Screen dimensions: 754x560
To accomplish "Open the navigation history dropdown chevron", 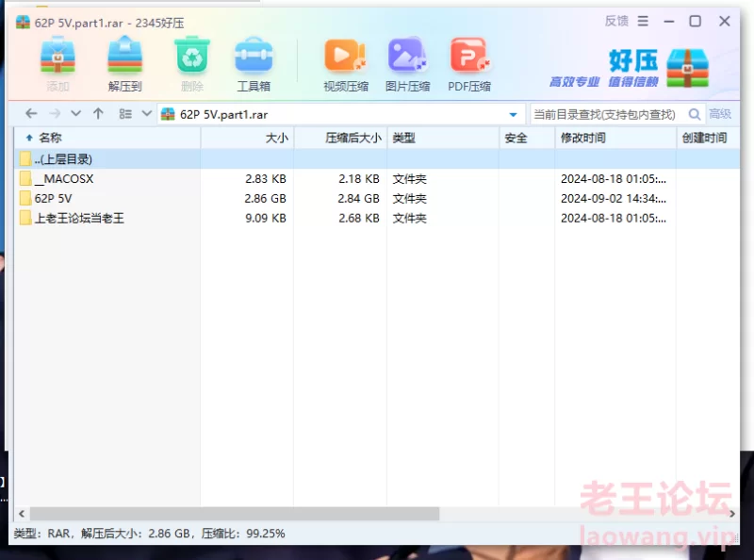I will coord(76,114).
